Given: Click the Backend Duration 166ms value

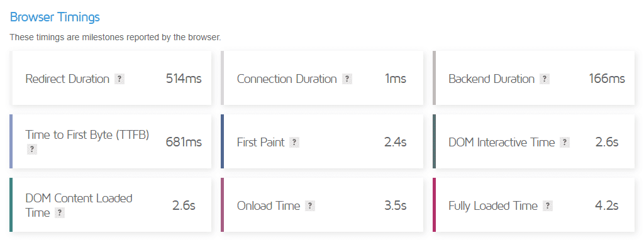Looking at the screenshot, I should tap(607, 79).
